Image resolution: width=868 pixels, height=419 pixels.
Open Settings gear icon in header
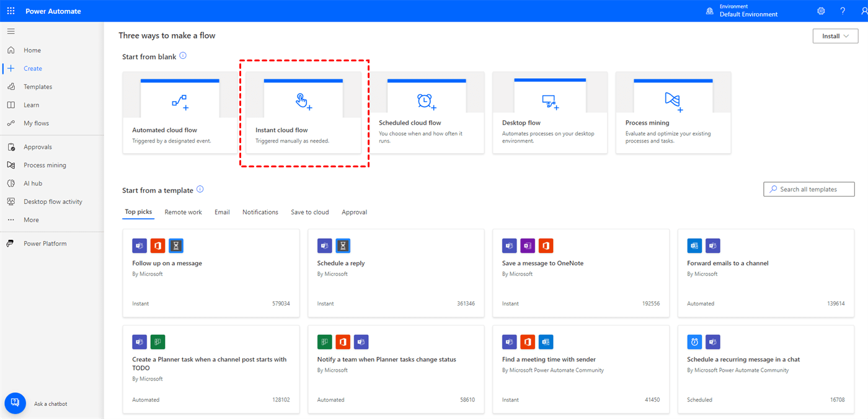point(821,11)
